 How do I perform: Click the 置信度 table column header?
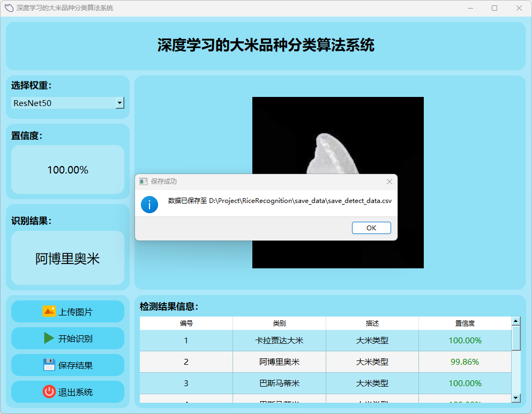click(464, 323)
